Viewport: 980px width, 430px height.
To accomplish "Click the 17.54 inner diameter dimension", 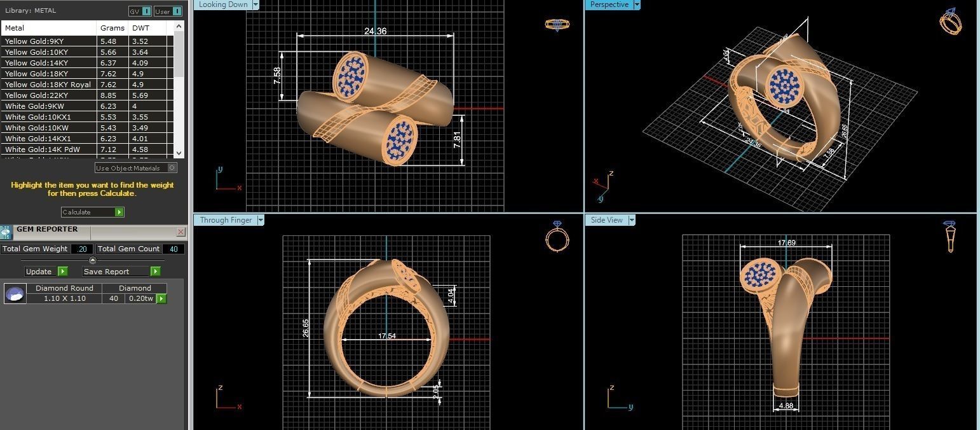I will pos(386,336).
